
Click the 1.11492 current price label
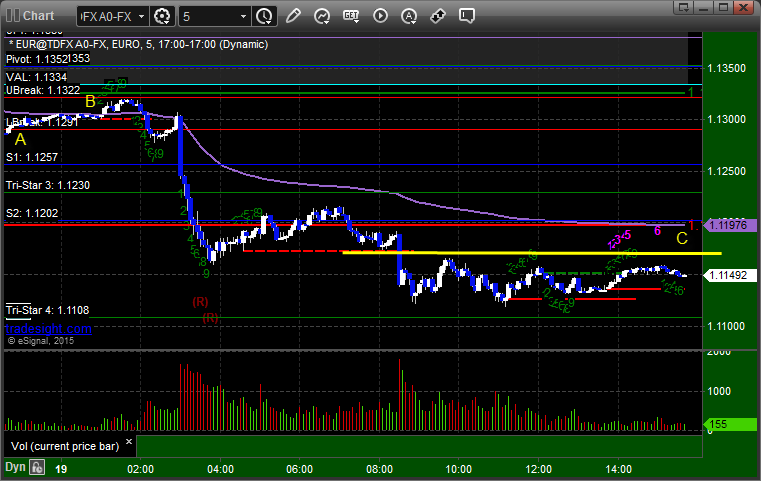click(x=729, y=275)
